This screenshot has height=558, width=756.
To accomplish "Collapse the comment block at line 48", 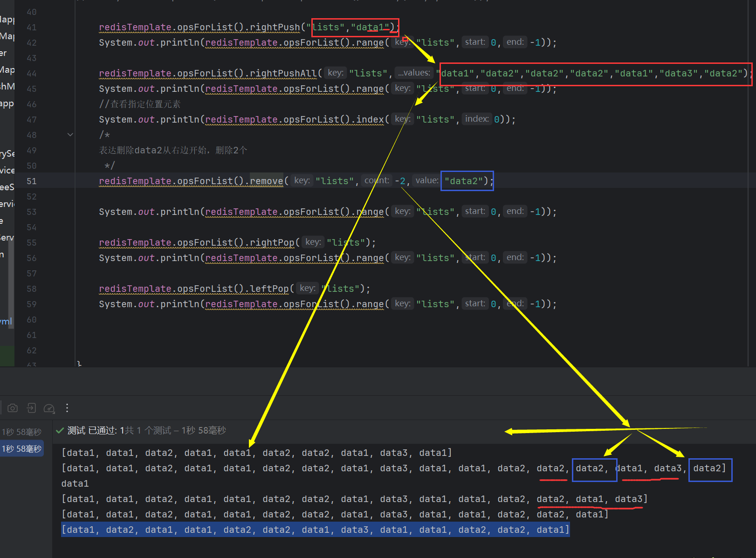I will click(x=70, y=135).
